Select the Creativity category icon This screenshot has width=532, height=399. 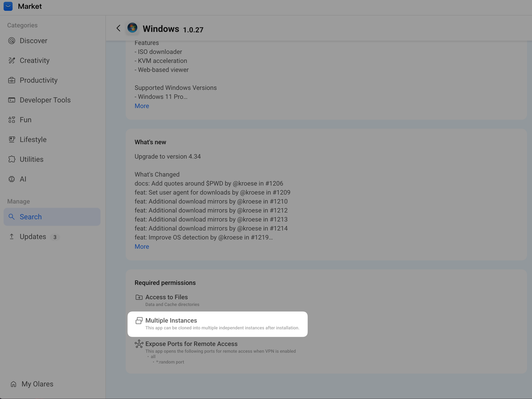[11, 60]
